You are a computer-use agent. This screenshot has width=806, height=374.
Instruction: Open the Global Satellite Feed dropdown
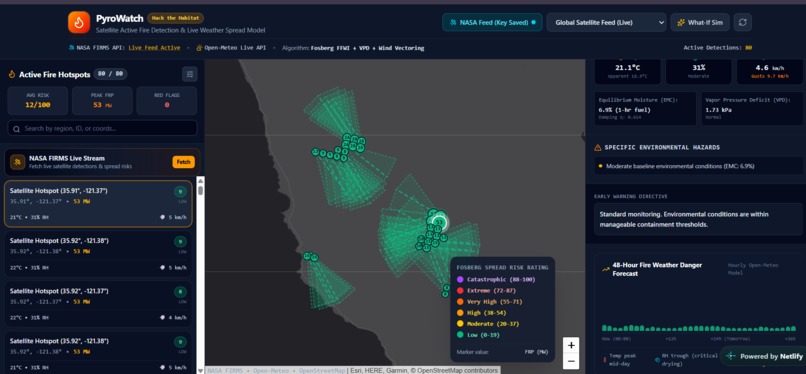[607, 23]
